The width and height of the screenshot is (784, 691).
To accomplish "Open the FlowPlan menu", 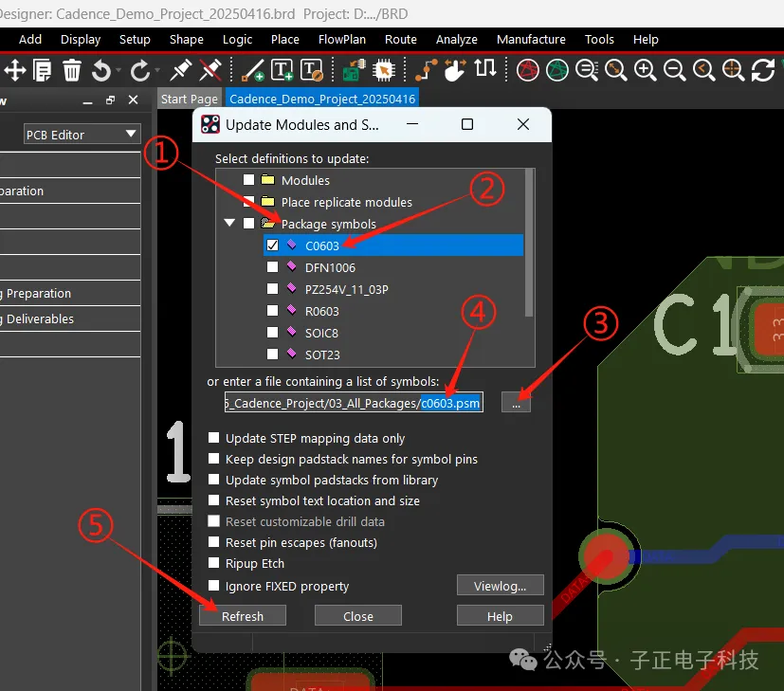I will click(342, 40).
